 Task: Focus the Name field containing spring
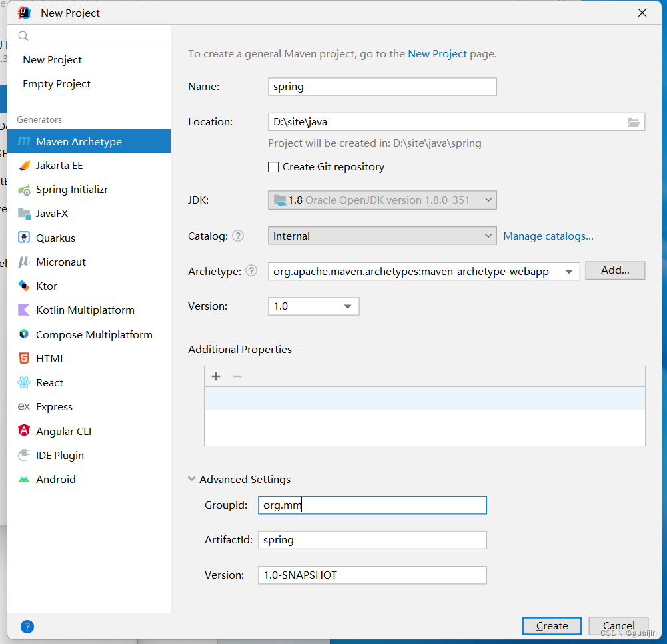click(382, 87)
